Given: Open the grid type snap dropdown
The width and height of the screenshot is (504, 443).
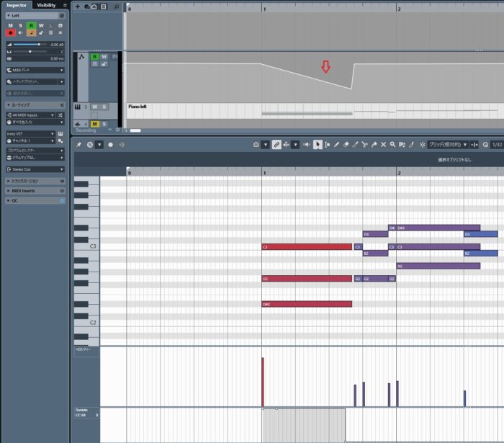Looking at the screenshot, I should click(448, 145).
